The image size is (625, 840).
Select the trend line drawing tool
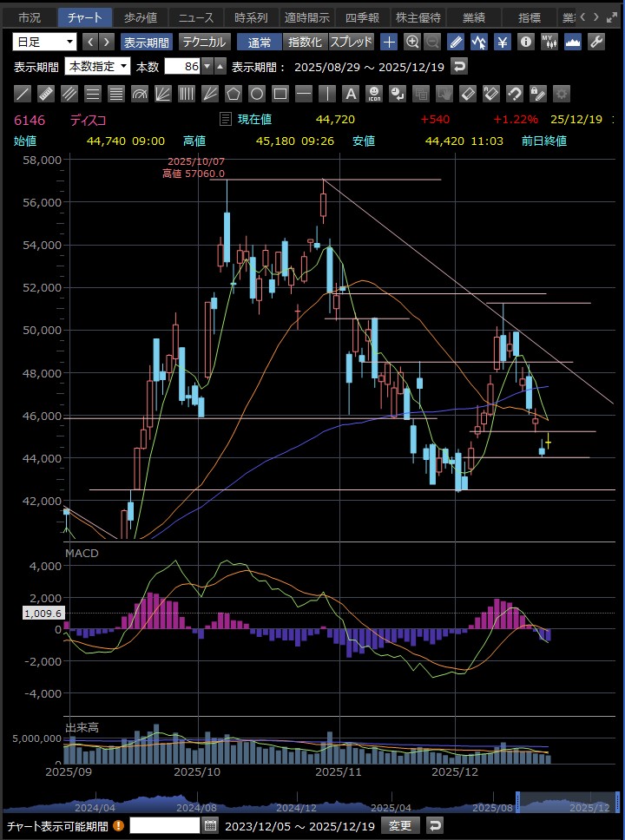click(x=23, y=94)
